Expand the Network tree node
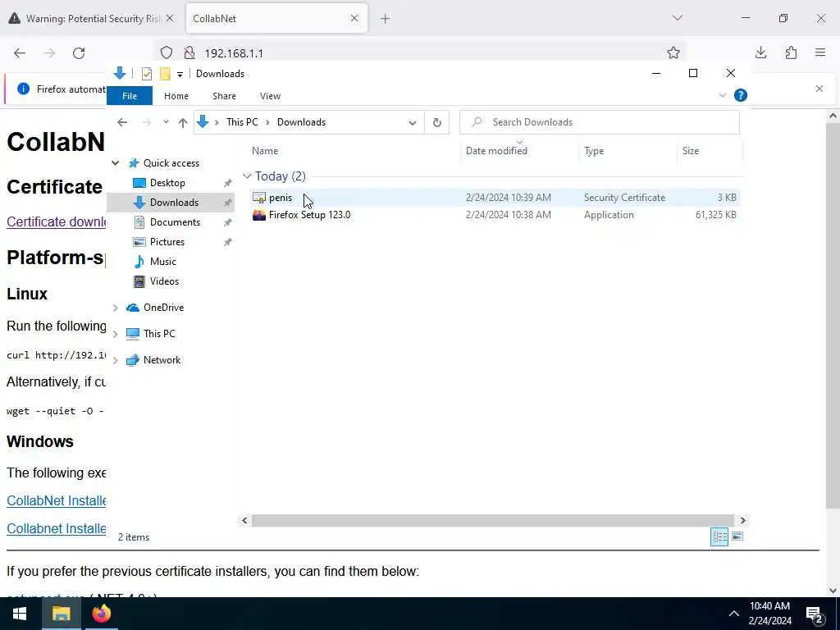 [115, 360]
